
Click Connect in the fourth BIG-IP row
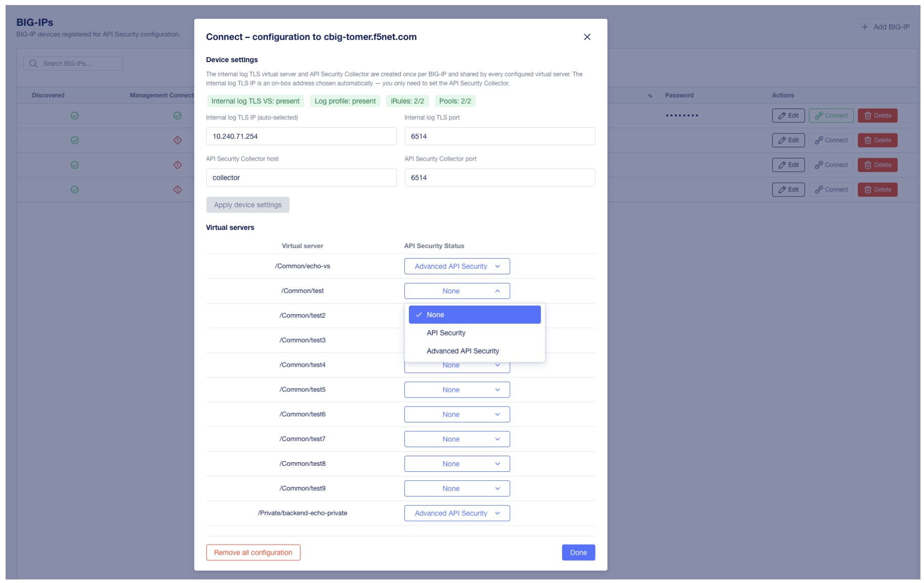point(831,190)
